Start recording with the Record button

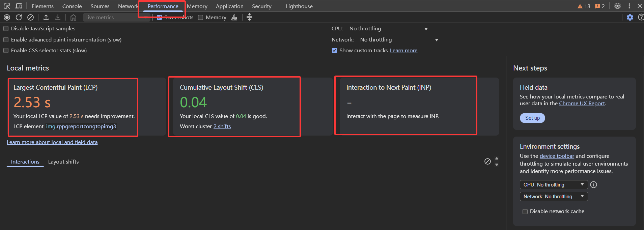pyautogui.click(x=7, y=17)
